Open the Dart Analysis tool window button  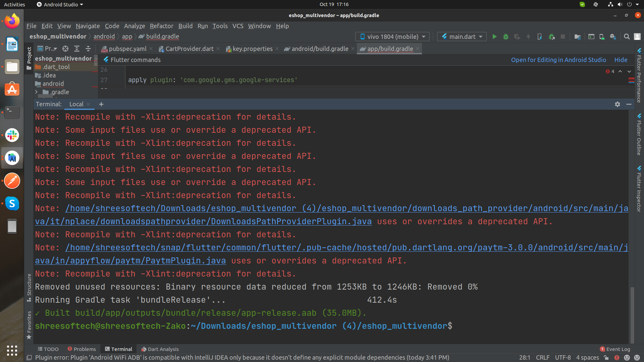point(160,349)
